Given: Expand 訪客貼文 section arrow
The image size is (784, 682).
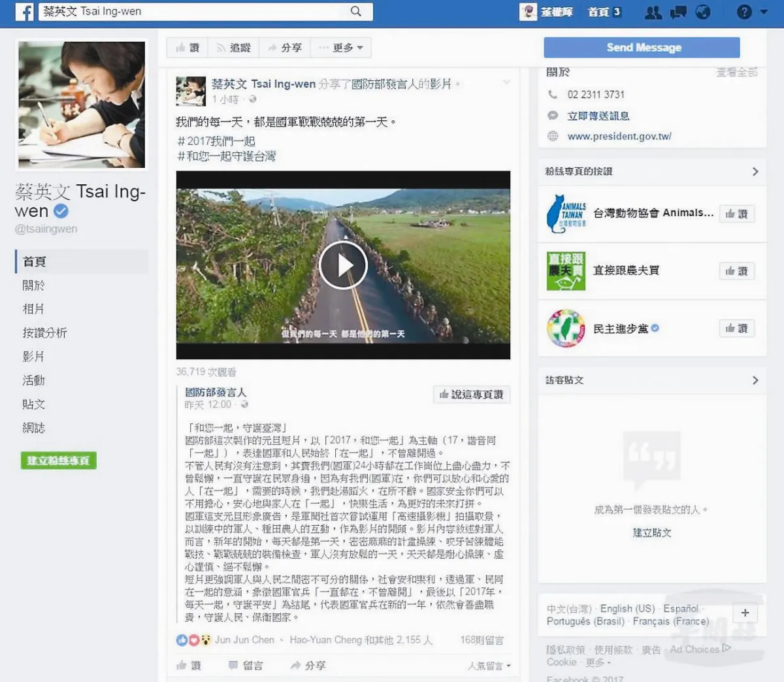Looking at the screenshot, I should 755,380.
